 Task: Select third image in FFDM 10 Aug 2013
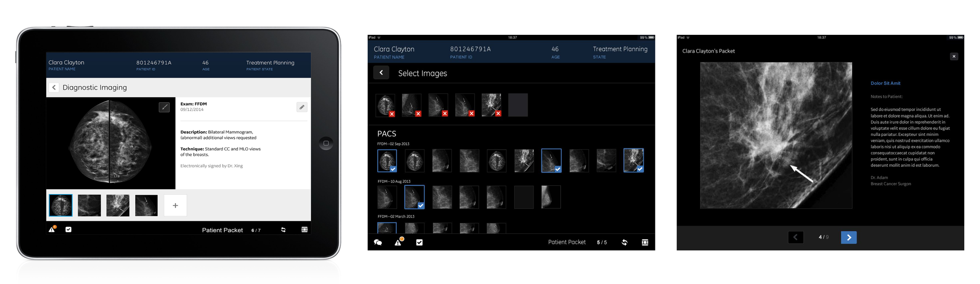pyautogui.click(x=442, y=197)
